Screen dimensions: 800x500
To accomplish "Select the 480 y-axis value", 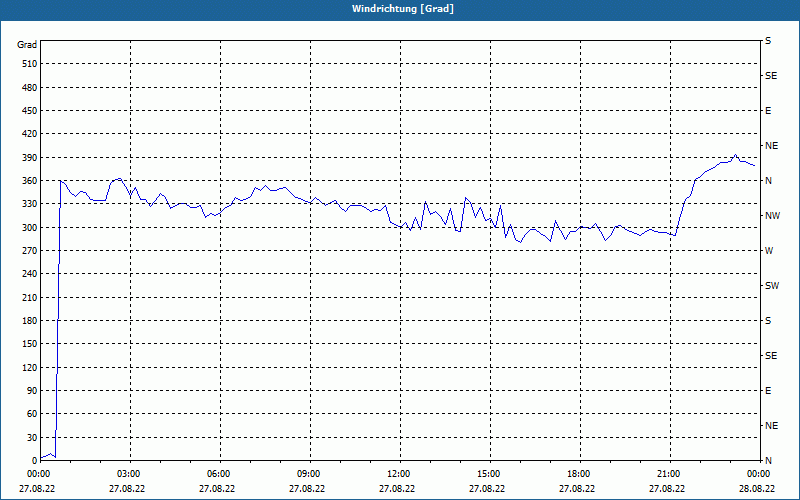I will coord(30,88).
